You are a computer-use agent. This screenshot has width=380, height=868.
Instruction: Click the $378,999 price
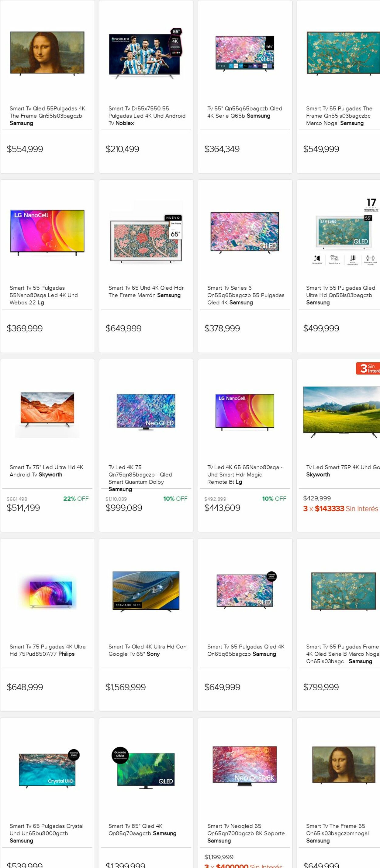[222, 328]
